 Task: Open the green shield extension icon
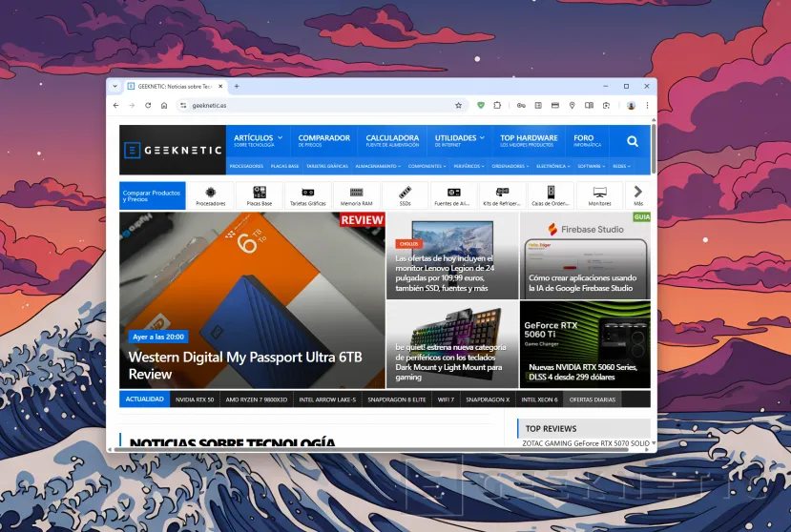click(481, 106)
